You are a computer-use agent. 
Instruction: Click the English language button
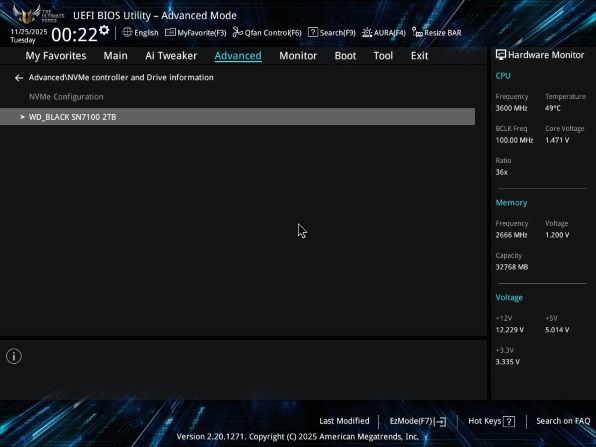point(146,33)
